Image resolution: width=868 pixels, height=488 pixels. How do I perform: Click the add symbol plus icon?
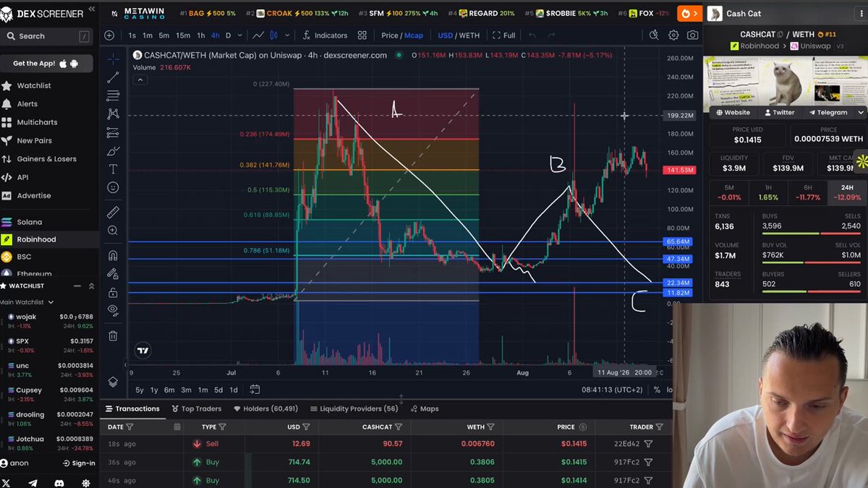tap(109, 35)
